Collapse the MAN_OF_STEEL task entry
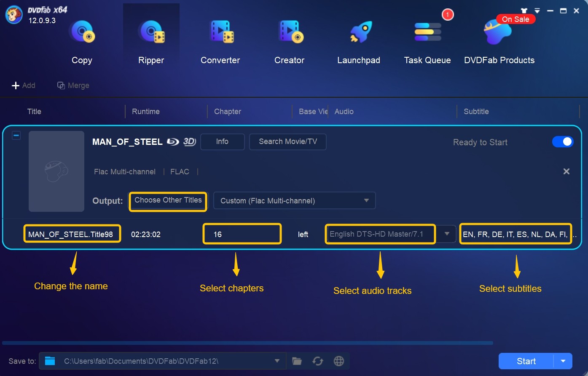588x376 pixels. 16,136
